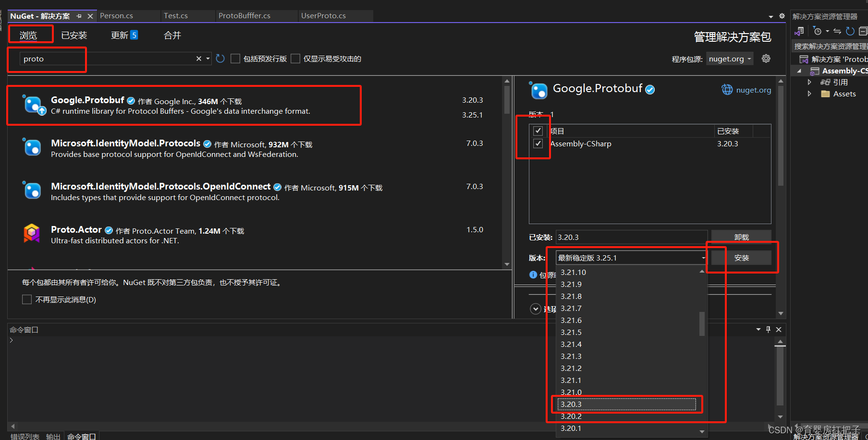The image size is (868, 440).
Task: Open document window options gear icon
Action: pyautogui.click(x=782, y=16)
